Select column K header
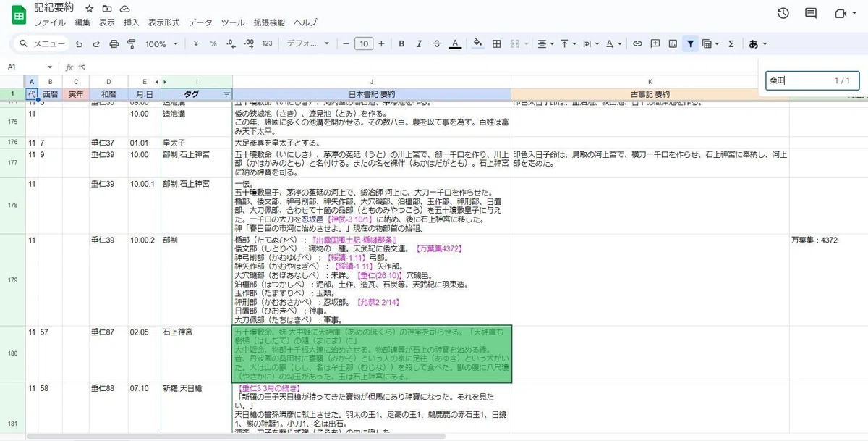The height and width of the screenshot is (441, 868). pyautogui.click(x=650, y=81)
